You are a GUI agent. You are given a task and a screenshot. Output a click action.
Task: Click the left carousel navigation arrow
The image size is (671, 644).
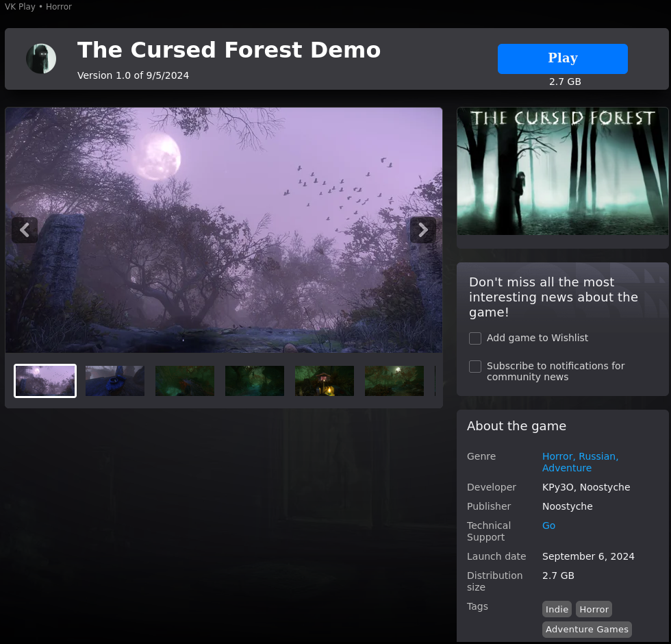(25, 230)
